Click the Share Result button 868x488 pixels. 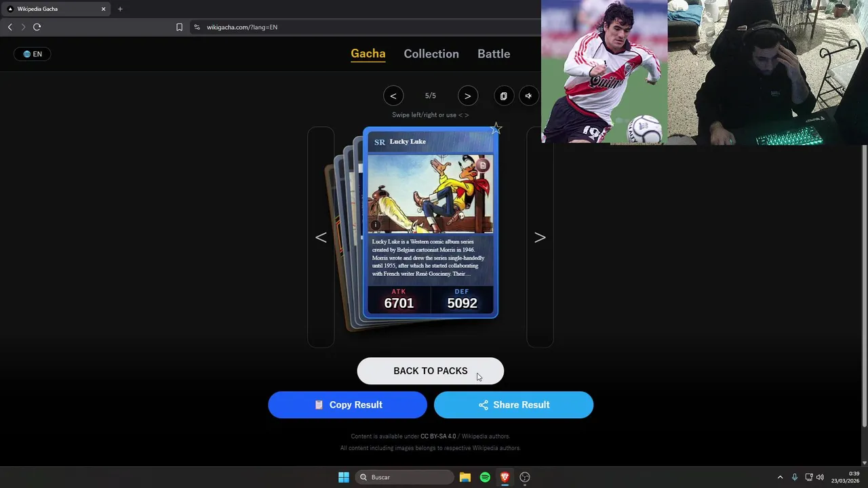pos(513,405)
